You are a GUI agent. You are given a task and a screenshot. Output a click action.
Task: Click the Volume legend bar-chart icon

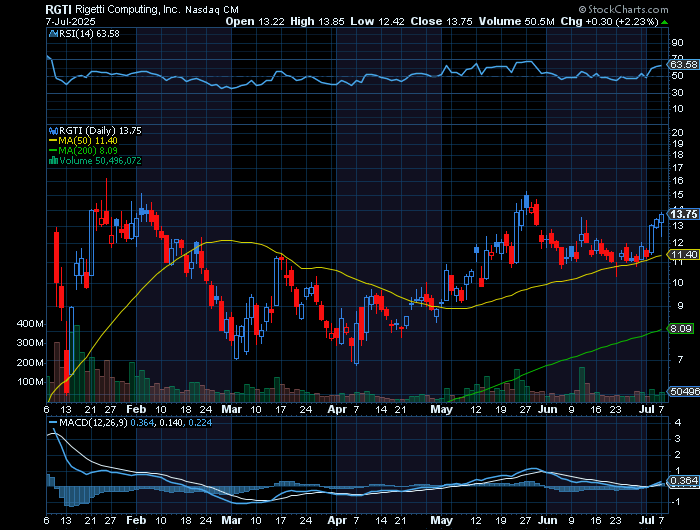point(53,161)
